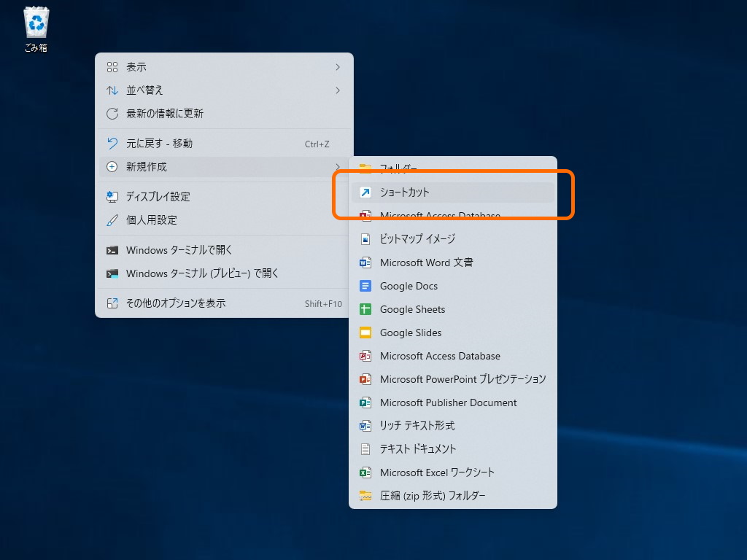Create a Microsoft Excel ワークシート
747x560 pixels.
[443, 472]
